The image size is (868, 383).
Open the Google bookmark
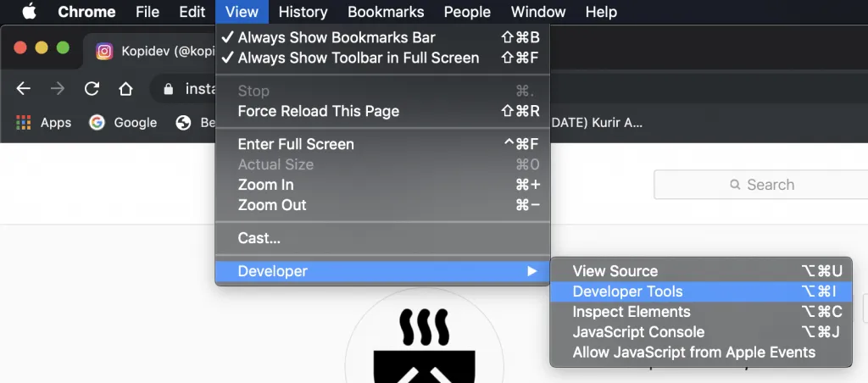[x=124, y=123]
